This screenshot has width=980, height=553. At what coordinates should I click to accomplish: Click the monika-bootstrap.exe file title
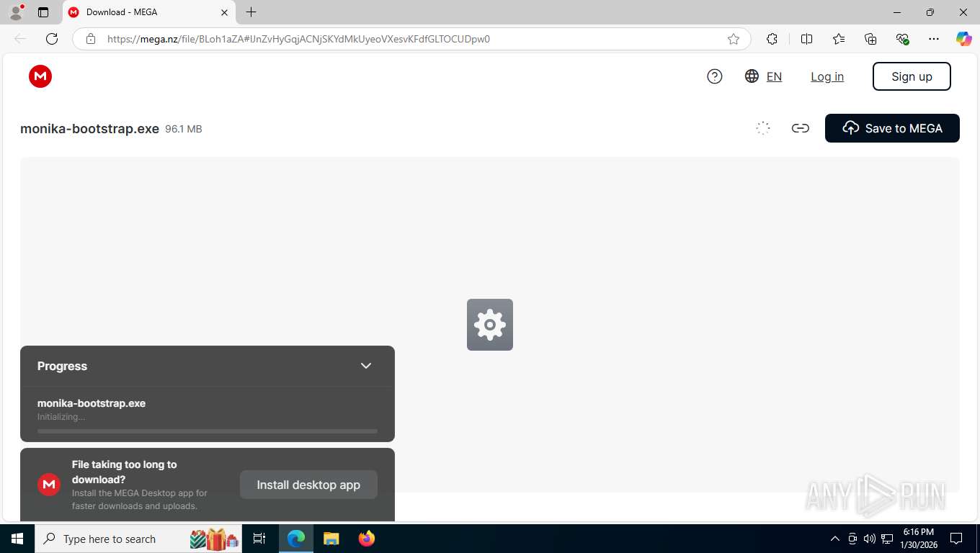89,129
